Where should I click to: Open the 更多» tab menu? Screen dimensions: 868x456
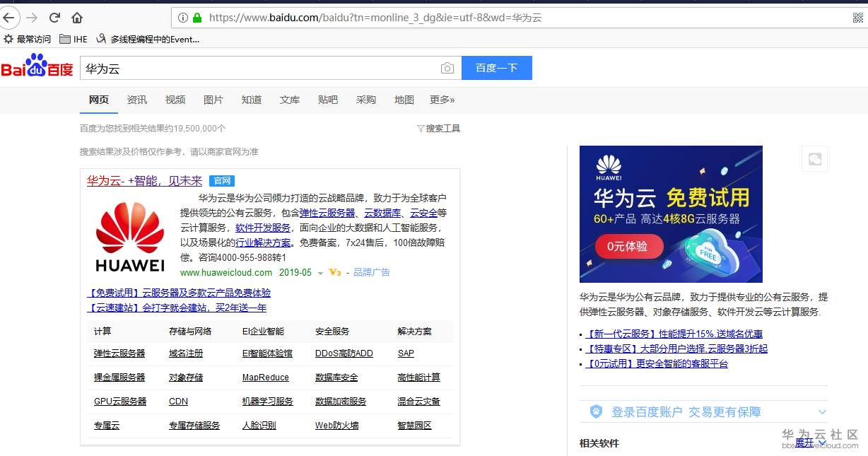[442, 100]
